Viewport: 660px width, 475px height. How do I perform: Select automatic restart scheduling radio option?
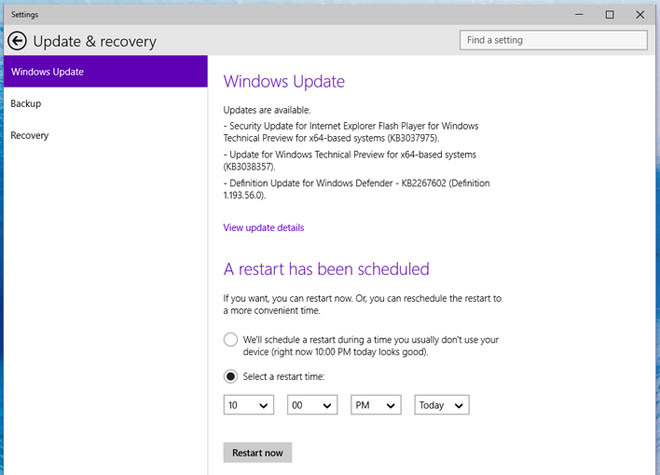231,339
